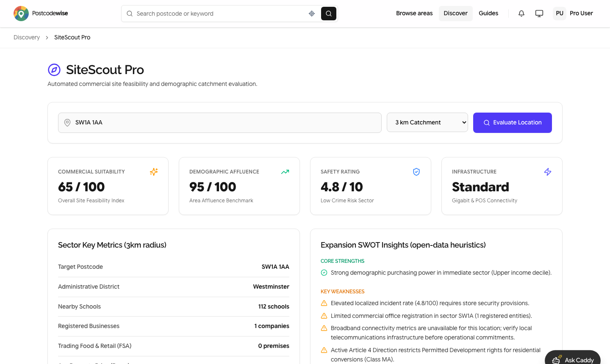Click the black search submit button
This screenshot has height=364, width=610.
pos(329,14)
